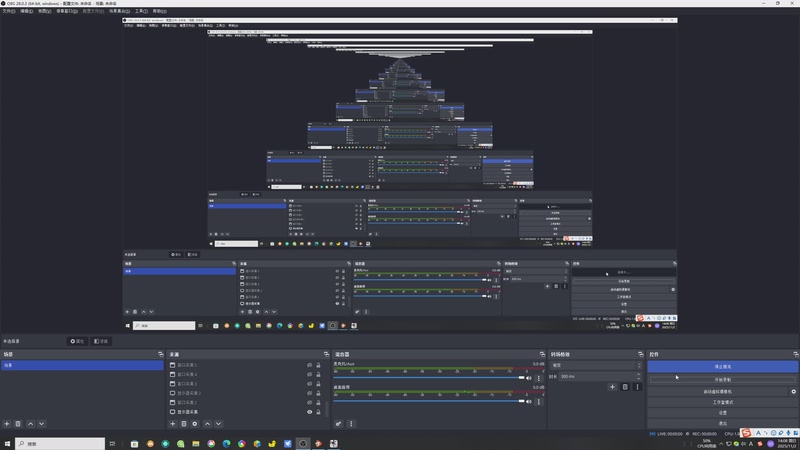
Task: Start the virtual camera
Action: point(718,391)
